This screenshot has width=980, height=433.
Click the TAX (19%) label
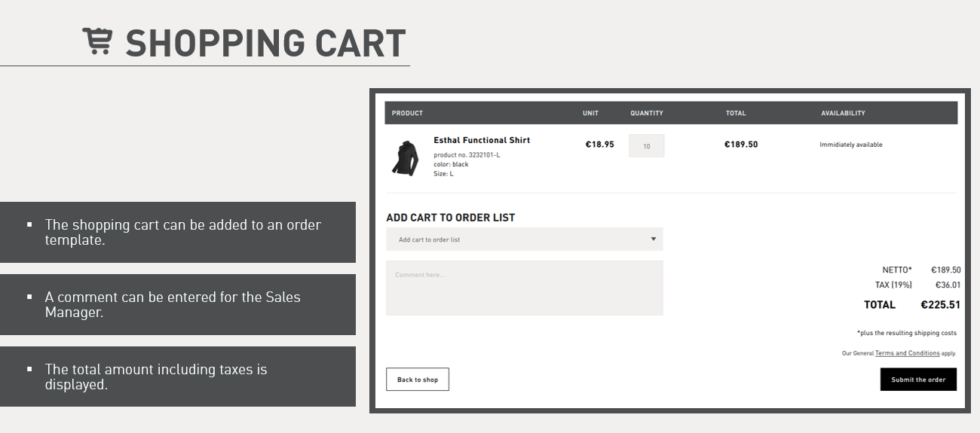click(x=893, y=285)
